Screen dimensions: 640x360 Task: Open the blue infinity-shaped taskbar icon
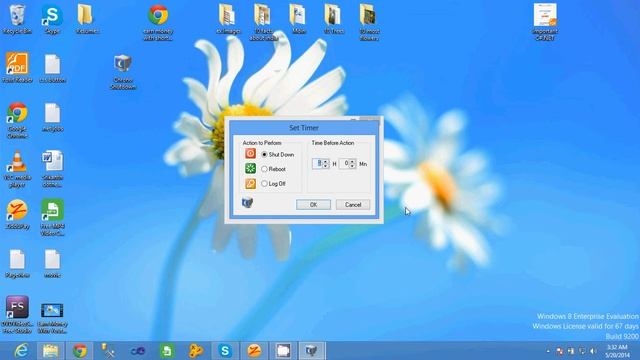pyautogui.click(x=138, y=351)
